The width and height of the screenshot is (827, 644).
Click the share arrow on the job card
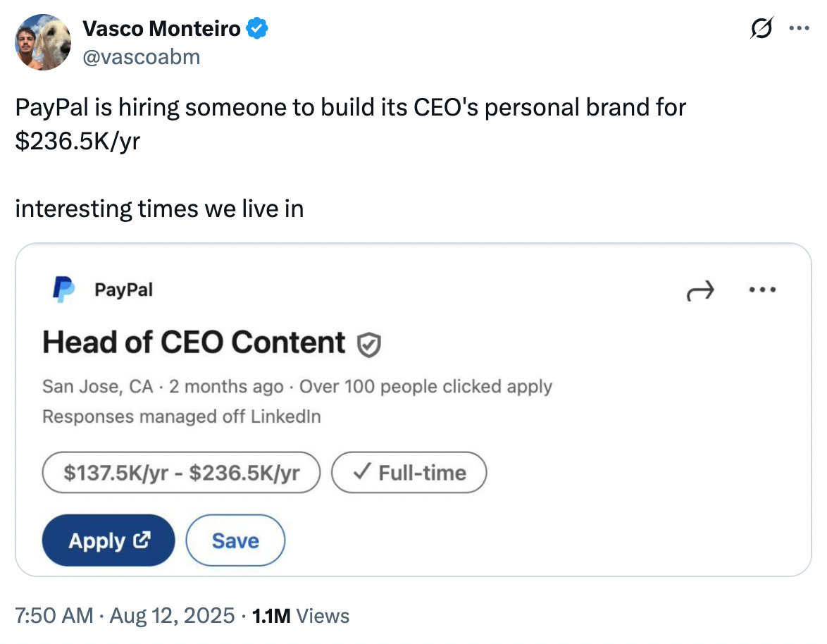click(x=699, y=290)
